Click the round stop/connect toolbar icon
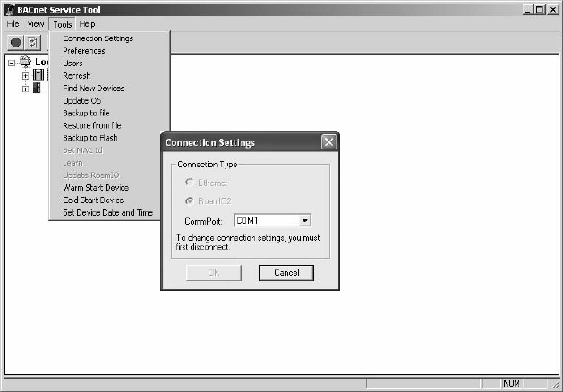The width and height of the screenshot is (563, 392). tap(15, 43)
